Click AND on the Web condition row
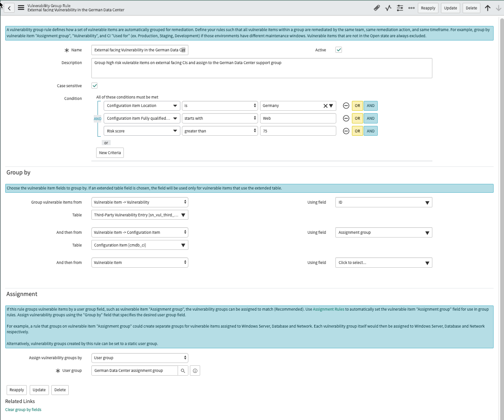504x420 pixels. click(371, 118)
